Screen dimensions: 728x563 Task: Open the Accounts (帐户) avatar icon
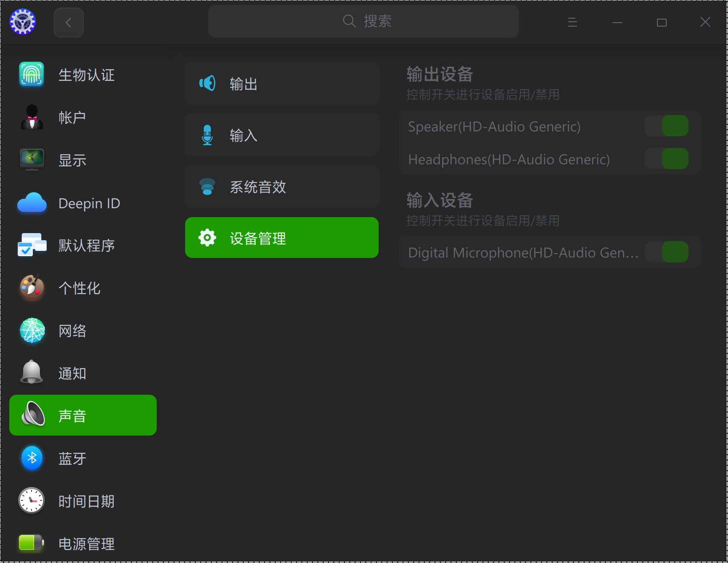(x=32, y=117)
